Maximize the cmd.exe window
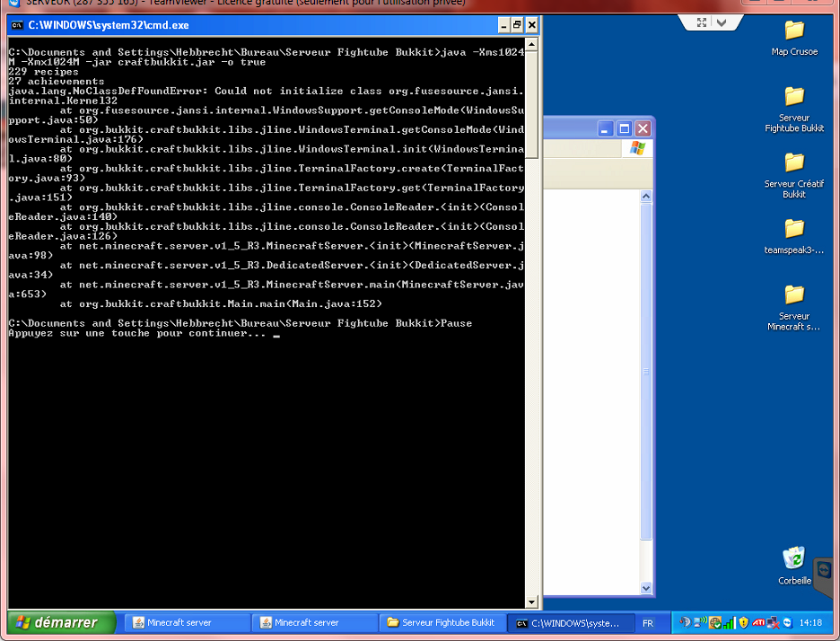 (517, 25)
